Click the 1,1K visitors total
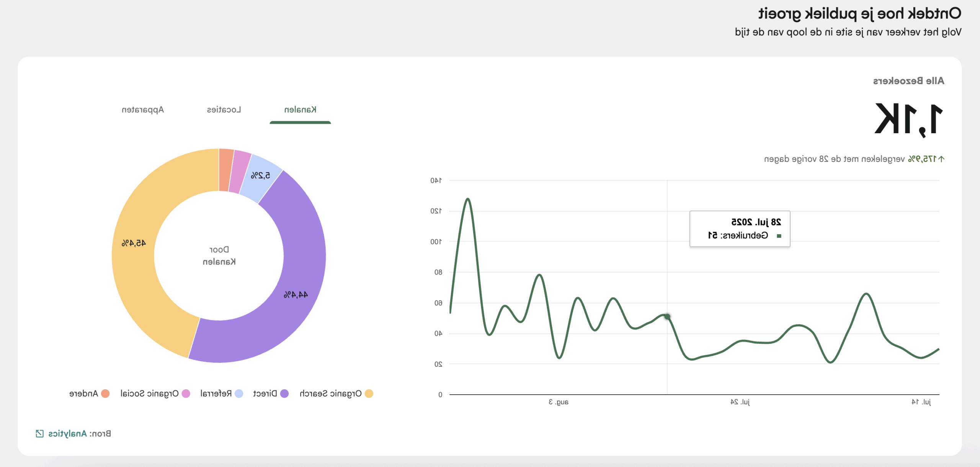Viewport: 980px width, 467px height. coord(908,119)
